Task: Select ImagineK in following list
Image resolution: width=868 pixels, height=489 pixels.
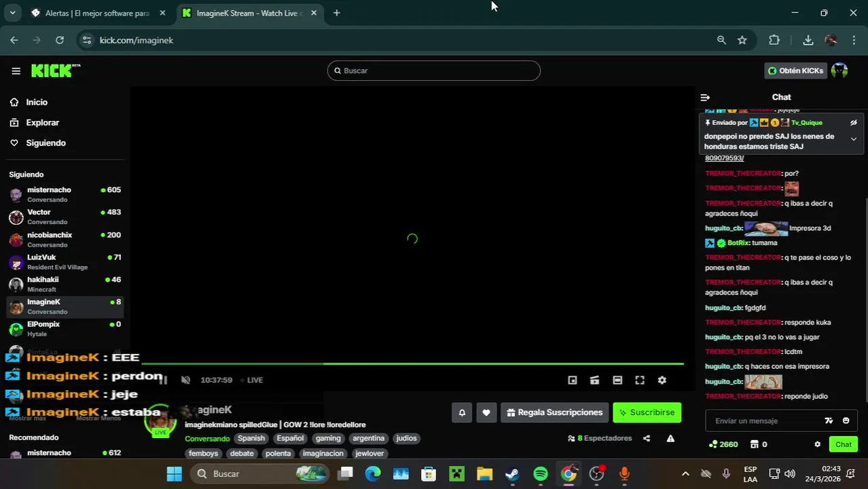Action: [x=65, y=306]
